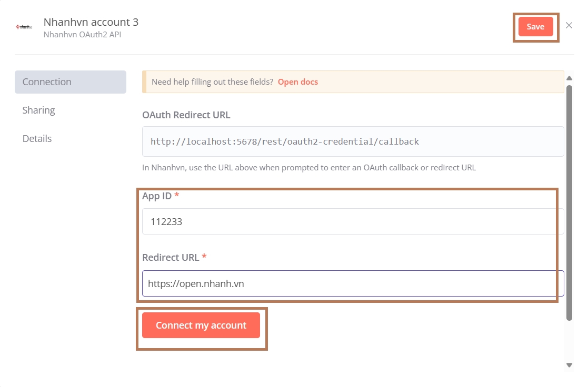Click the scrollbar down arrow

click(x=569, y=364)
